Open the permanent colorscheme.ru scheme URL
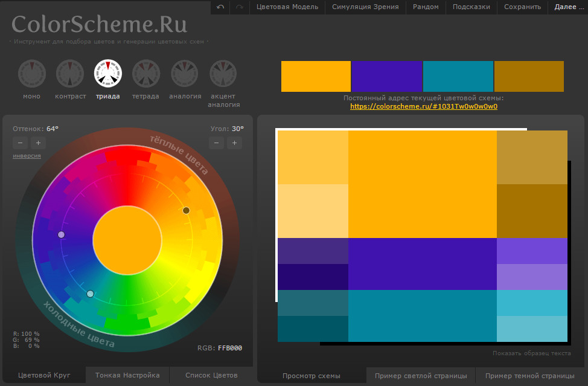 point(423,106)
